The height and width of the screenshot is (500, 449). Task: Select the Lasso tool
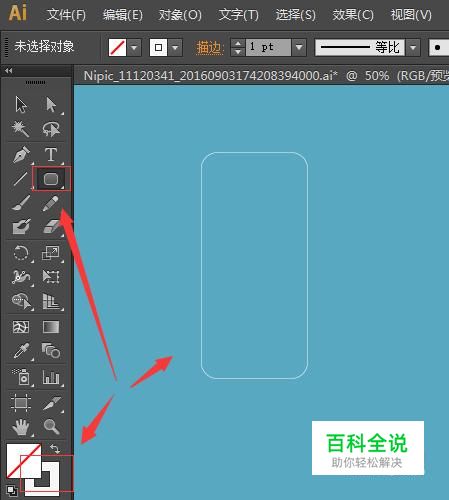(x=51, y=129)
